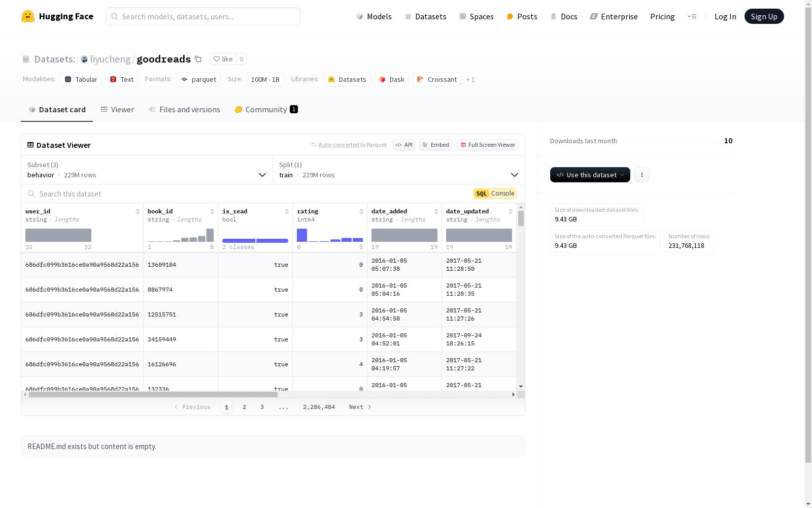Click Next page in viewer
812x508 pixels.
[x=360, y=407]
